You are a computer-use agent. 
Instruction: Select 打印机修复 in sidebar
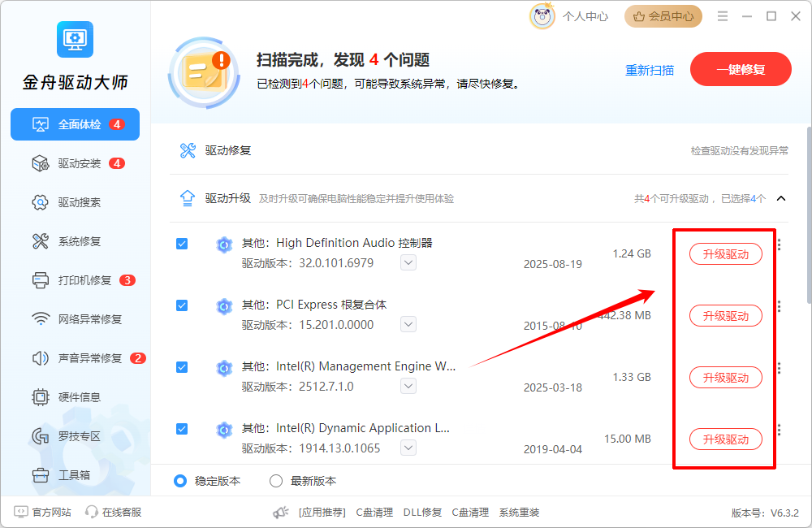coord(83,280)
